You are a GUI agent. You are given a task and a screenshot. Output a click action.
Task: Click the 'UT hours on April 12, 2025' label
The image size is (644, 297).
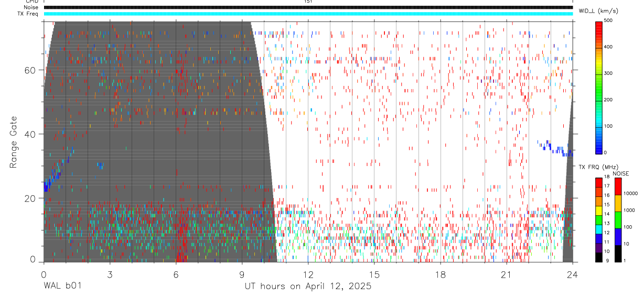click(308, 287)
